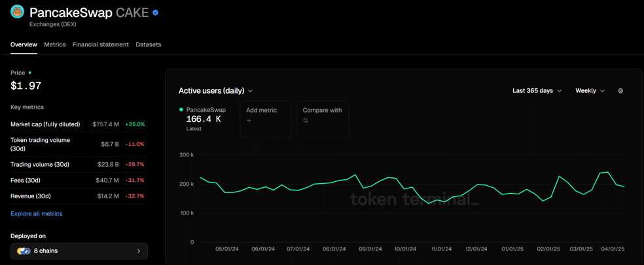Click the plus icon under Add metric
Image resolution: width=644 pixels, height=265 pixels.
(x=249, y=121)
